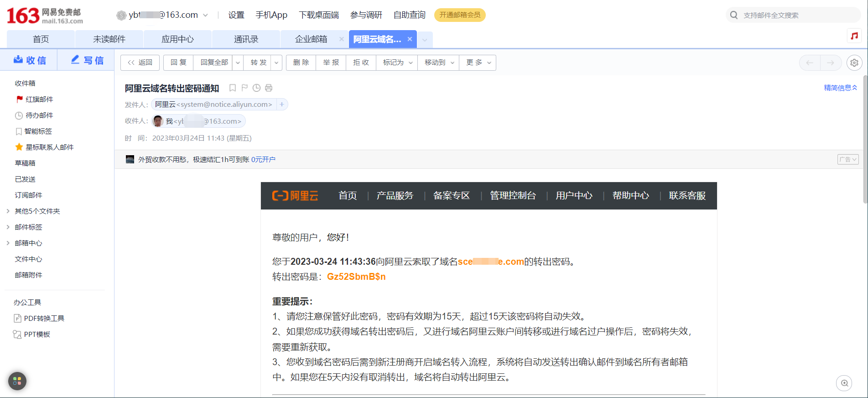Click the recipient avatar picture
Screen dimensions: 868x398
point(158,121)
